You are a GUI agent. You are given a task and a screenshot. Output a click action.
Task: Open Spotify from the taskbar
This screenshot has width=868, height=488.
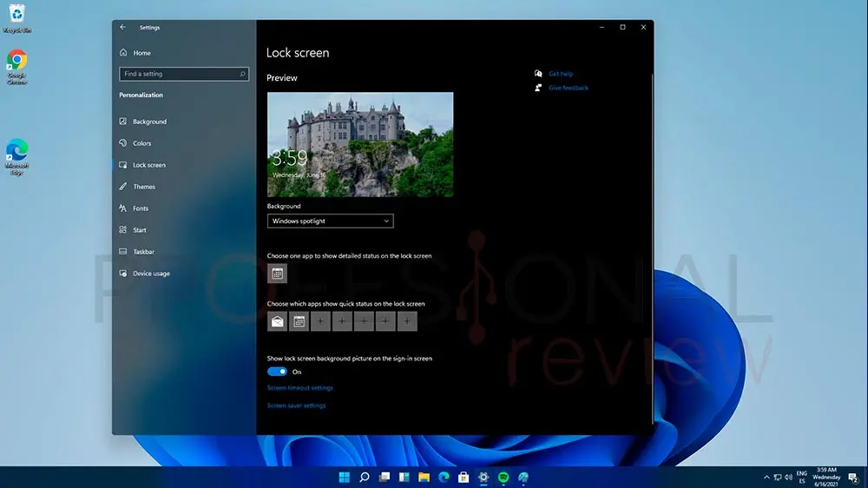[503, 477]
